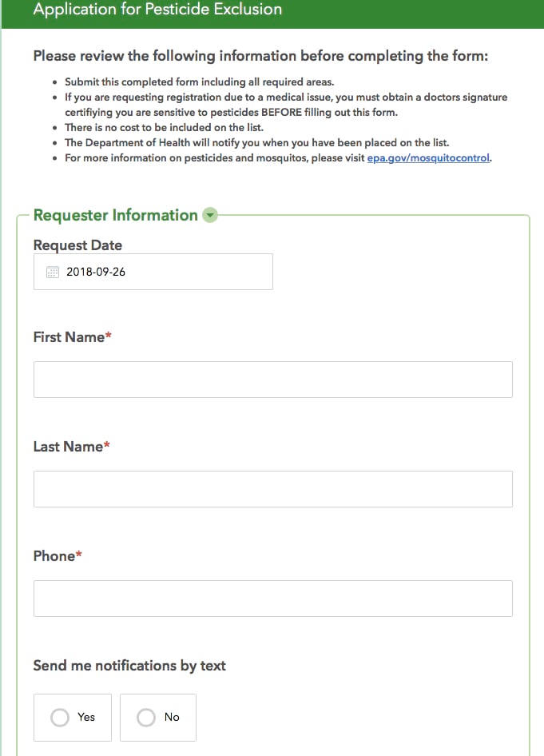Viewport: 544px width, 756px height.
Task: Click the First Name field label
Action: pyautogui.click(x=69, y=337)
